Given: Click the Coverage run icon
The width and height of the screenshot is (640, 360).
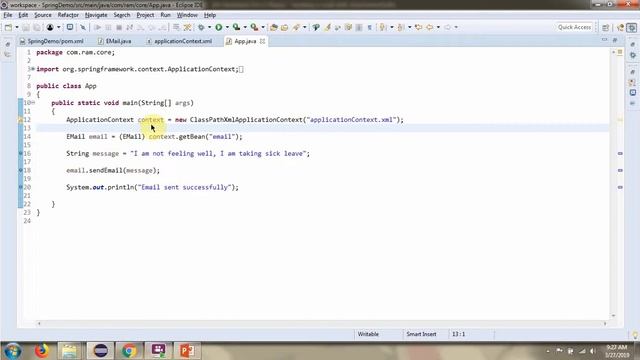Looking at the screenshot, I should pos(236,27).
